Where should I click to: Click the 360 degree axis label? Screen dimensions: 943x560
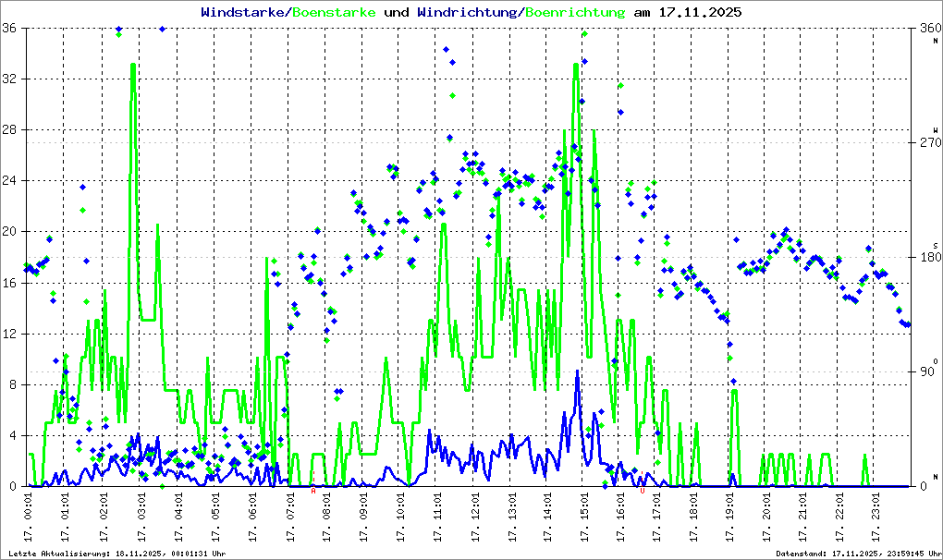click(x=930, y=29)
